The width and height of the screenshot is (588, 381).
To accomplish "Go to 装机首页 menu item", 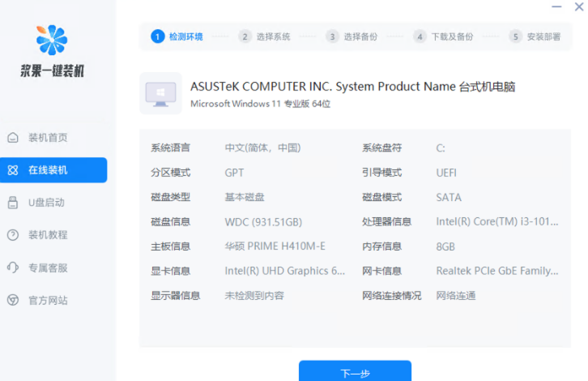I will coord(53,137).
